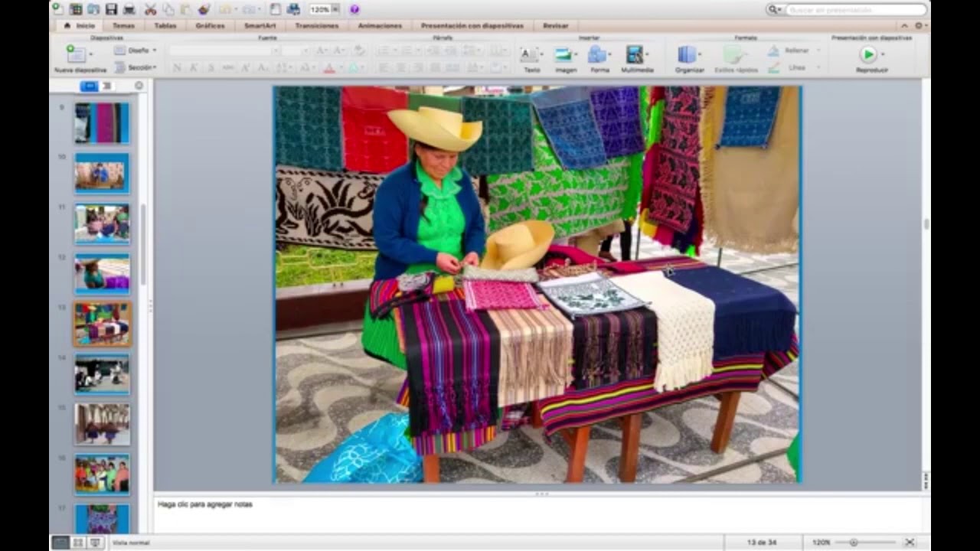
Task: Expand the Texto dropdown arrow
Action: click(x=541, y=54)
